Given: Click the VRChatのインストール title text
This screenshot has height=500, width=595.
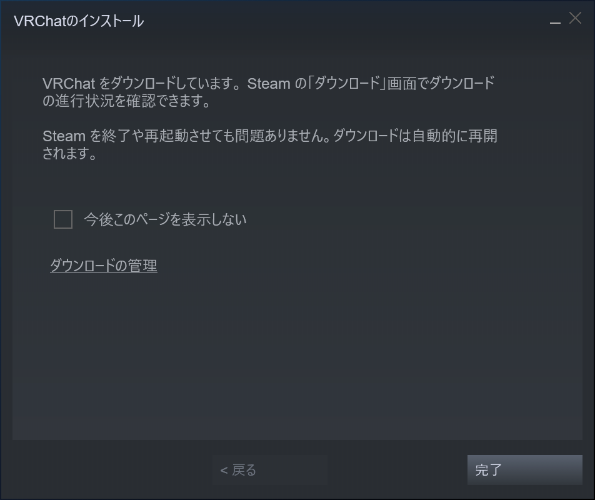Looking at the screenshot, I should (79, 21).
